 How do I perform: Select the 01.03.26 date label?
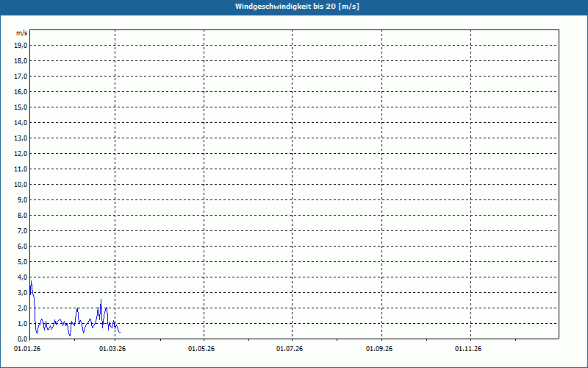click(112, 349)
